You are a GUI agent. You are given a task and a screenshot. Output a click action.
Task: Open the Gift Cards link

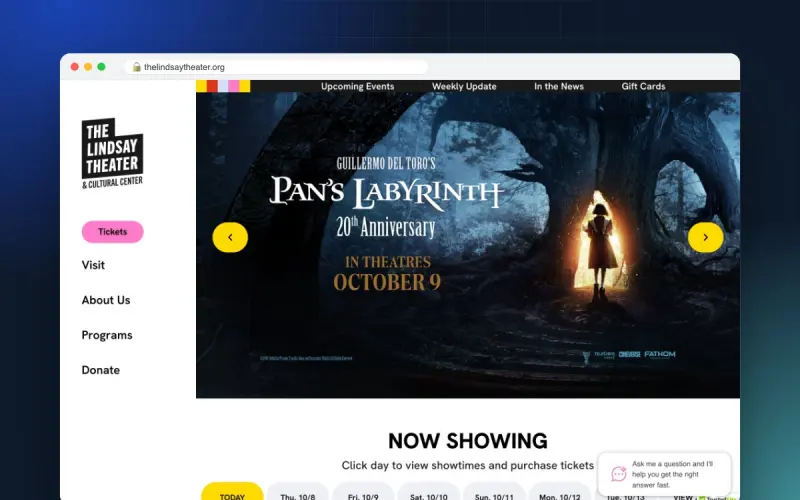point(643,86)
